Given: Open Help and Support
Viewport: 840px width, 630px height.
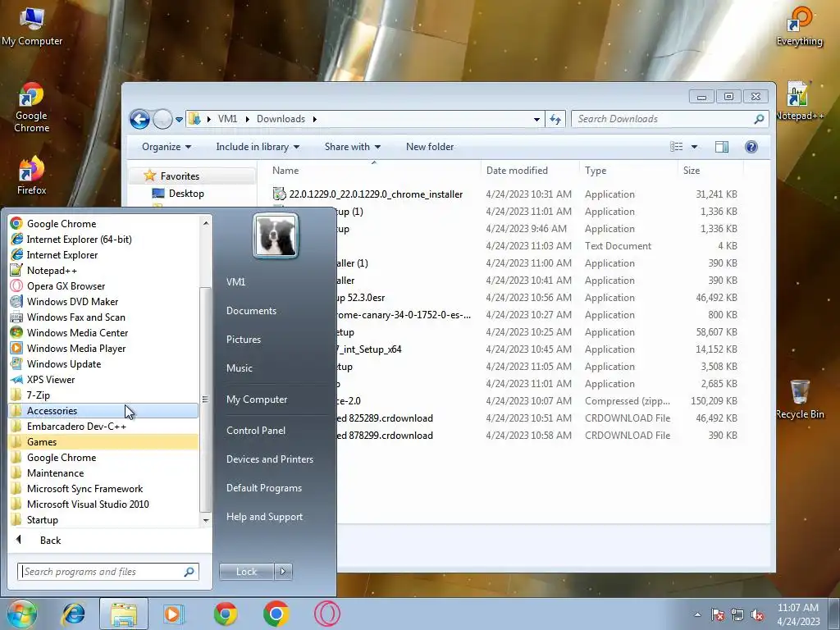Looking at the screenshot, I should 264,517.
